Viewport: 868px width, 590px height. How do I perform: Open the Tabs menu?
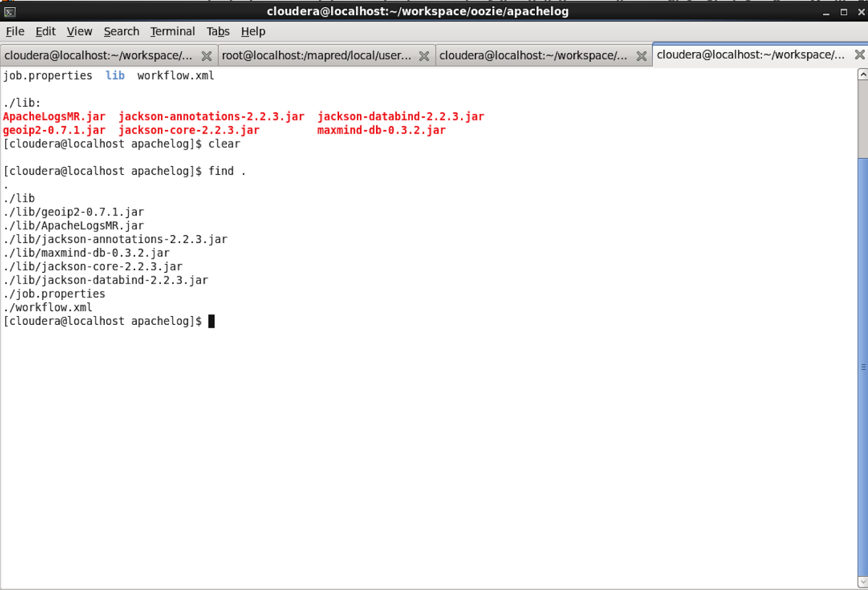tap(218, 31)
